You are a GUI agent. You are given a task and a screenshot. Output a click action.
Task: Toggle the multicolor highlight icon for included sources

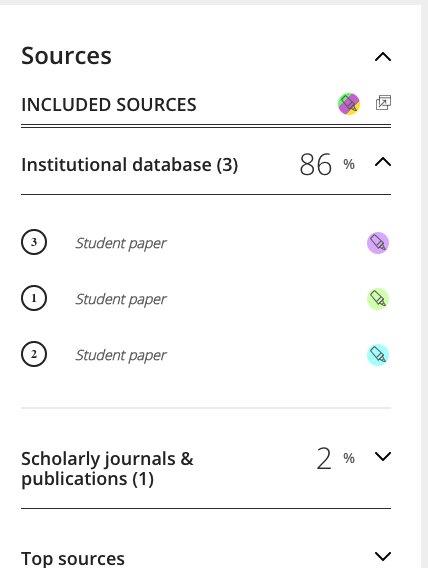(349, 104)
